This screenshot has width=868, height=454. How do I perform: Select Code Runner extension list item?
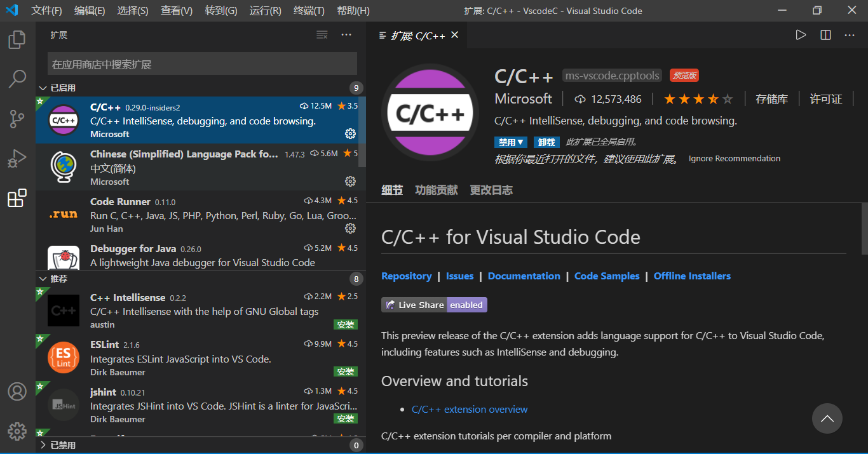point(201,214)
